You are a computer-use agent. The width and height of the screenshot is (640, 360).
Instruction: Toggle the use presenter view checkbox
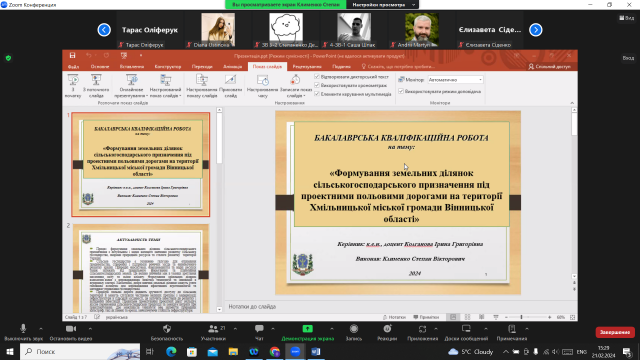click(401, 91)
